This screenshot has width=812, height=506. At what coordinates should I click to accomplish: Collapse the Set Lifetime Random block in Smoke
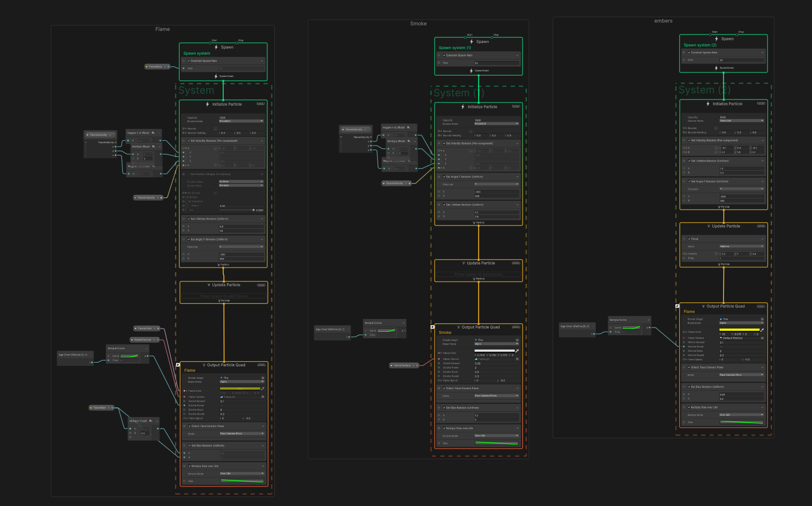tap(517, 205)
